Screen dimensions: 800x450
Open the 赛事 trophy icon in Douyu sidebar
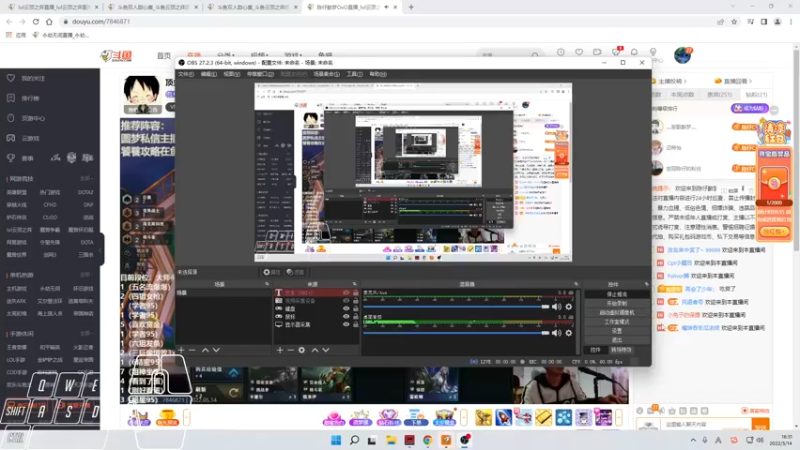point(11,158)
